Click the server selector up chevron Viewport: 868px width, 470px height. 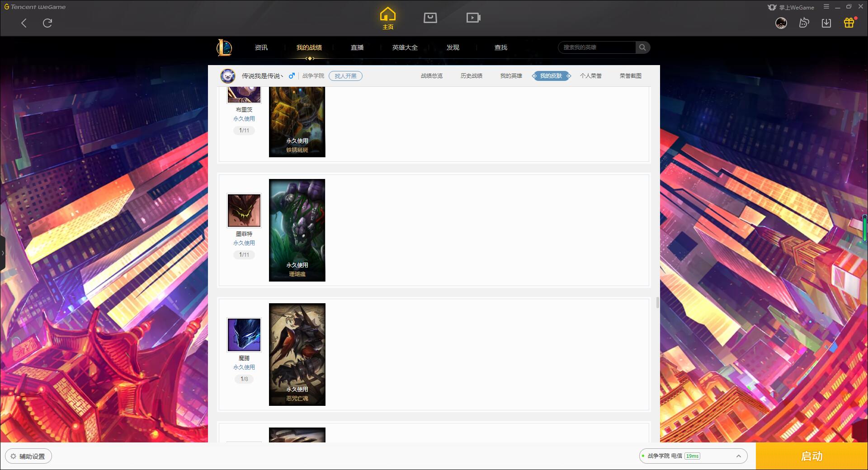(x=739, y=456)
